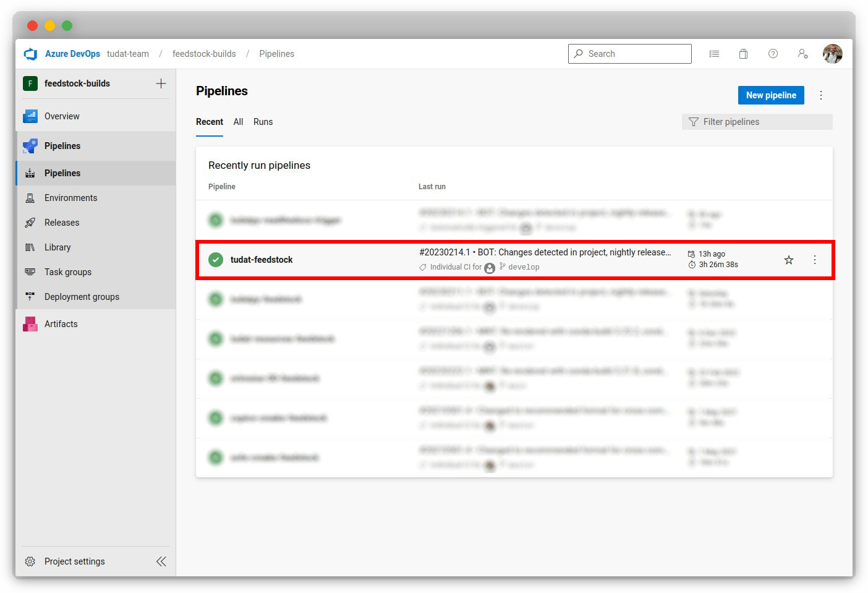Open the user profile avatar

pyautogui.click(x=832, y=54)
